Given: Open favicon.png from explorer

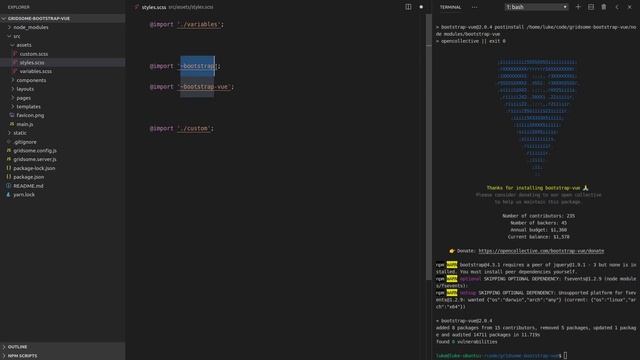Looking at the screenshot, I should (x=30, y=116).
